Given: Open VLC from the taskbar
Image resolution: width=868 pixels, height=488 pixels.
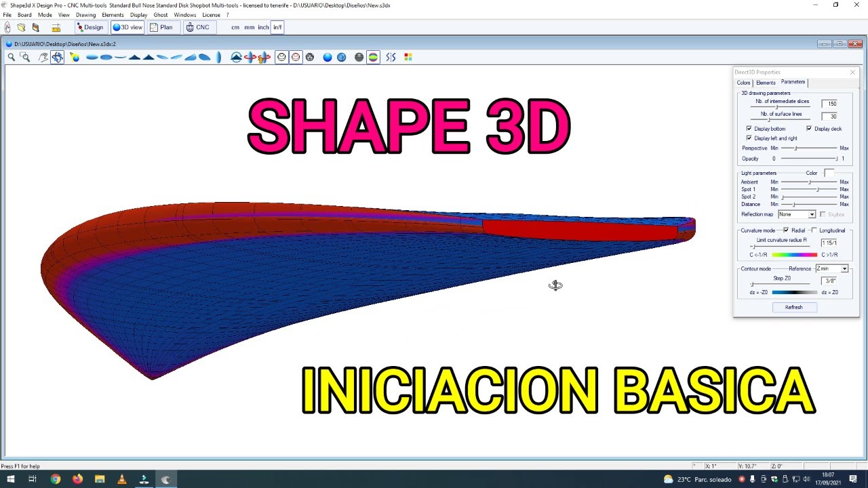Looking at the screenshot, I should [121, 479].
